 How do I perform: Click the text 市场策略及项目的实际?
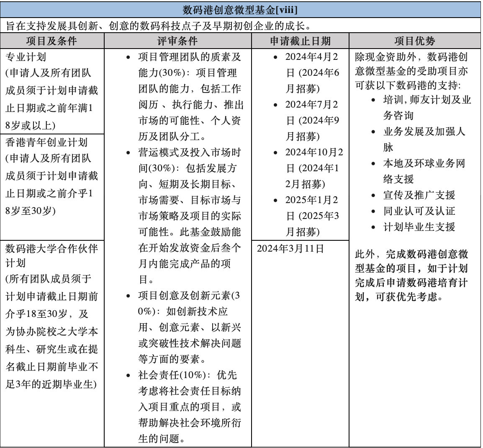click(190, 216)
